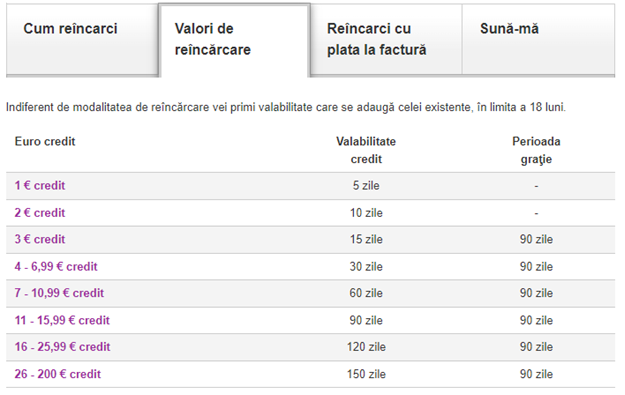Open the 26 - 200 € credit link
The image size is (625, 395).
[58, 374]
